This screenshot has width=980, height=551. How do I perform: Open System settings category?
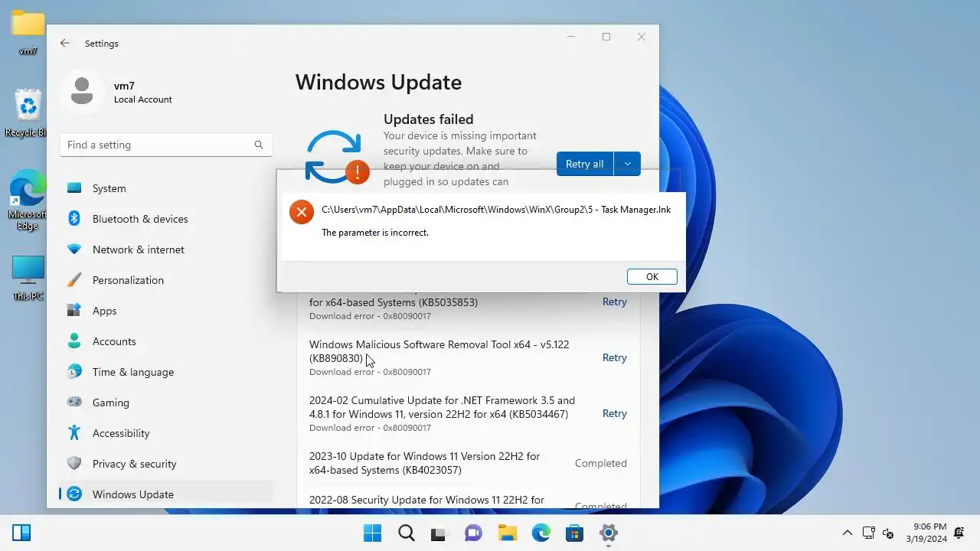coord(166,188)
